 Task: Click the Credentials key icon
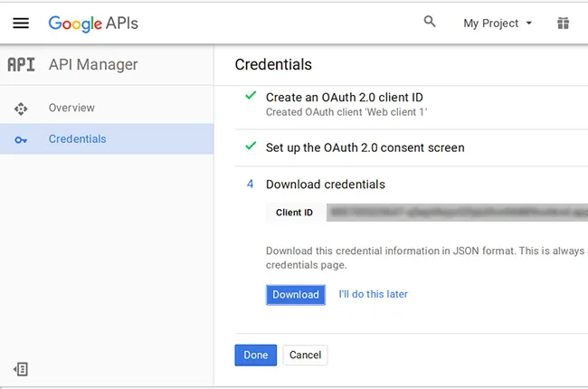pyautogui.click(x=21, y=139)
